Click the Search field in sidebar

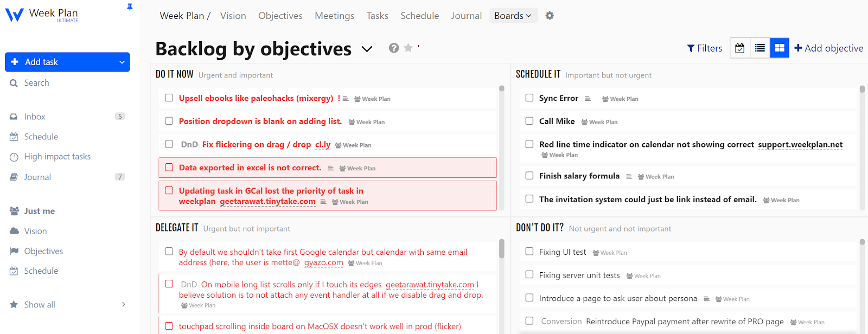pyautogui.click(x=36, y=83)
